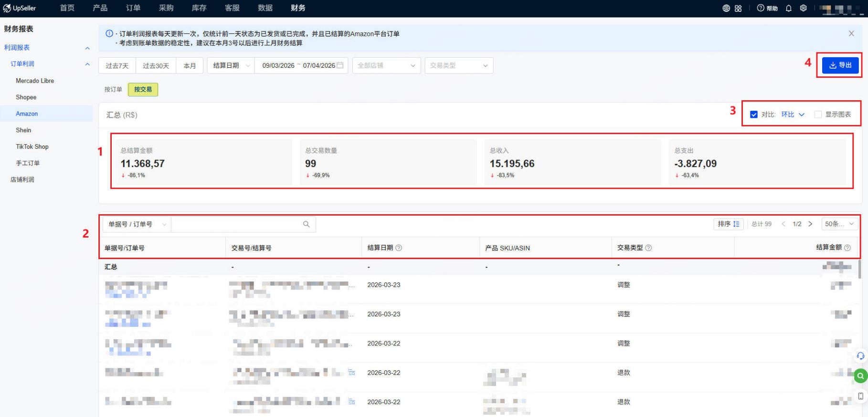Open the 全部店铺 store dropdown

pyautogui.click(x=386, y=65)
